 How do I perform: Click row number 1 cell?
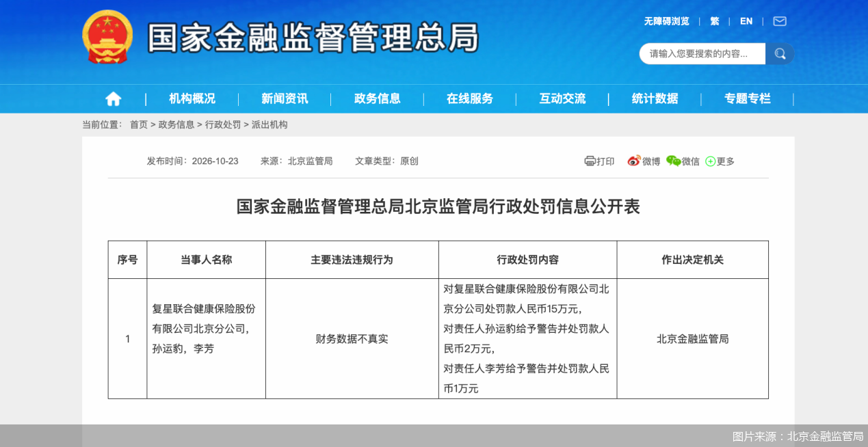[x=127, y=338]
